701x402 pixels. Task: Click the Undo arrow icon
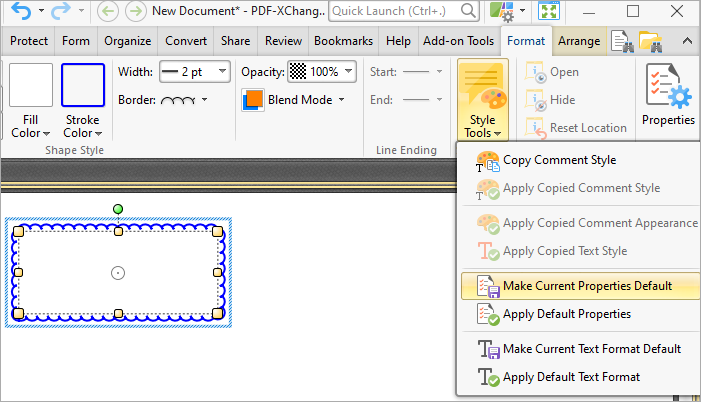pos(21,11)
